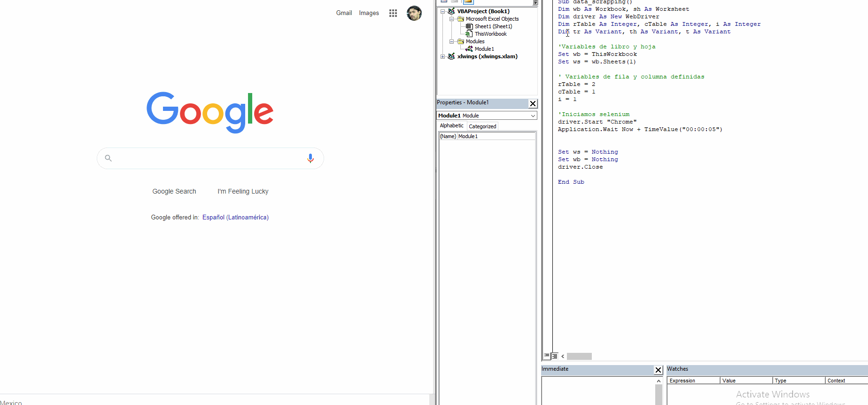Click the Module1 module icon
Viewport: 868px width, 405px height.
[x=469, y=49]
